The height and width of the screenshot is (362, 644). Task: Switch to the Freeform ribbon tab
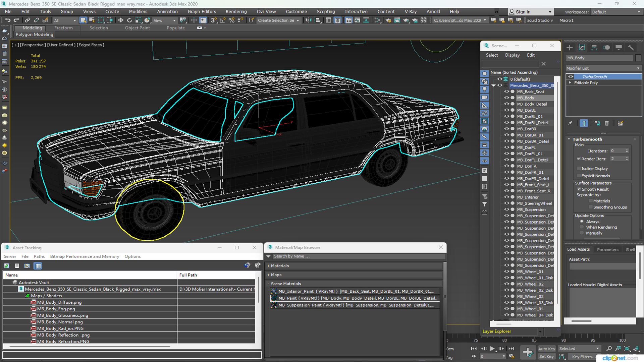pyautogui.click(x=63, y=28)
